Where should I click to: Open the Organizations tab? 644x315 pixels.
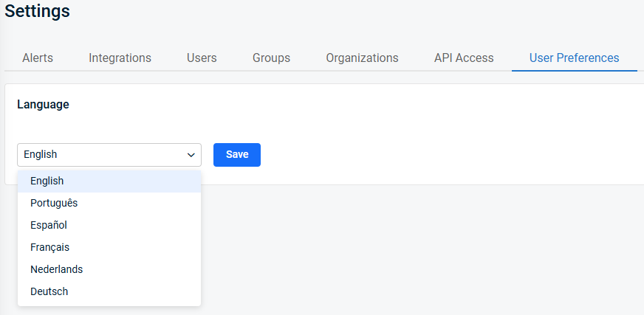coord(362,58)
